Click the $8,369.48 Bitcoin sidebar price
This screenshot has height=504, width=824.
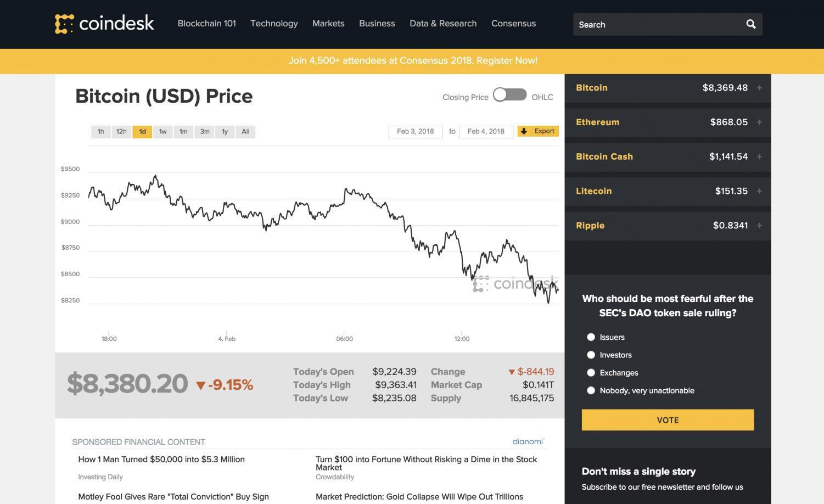pos(725,88)
